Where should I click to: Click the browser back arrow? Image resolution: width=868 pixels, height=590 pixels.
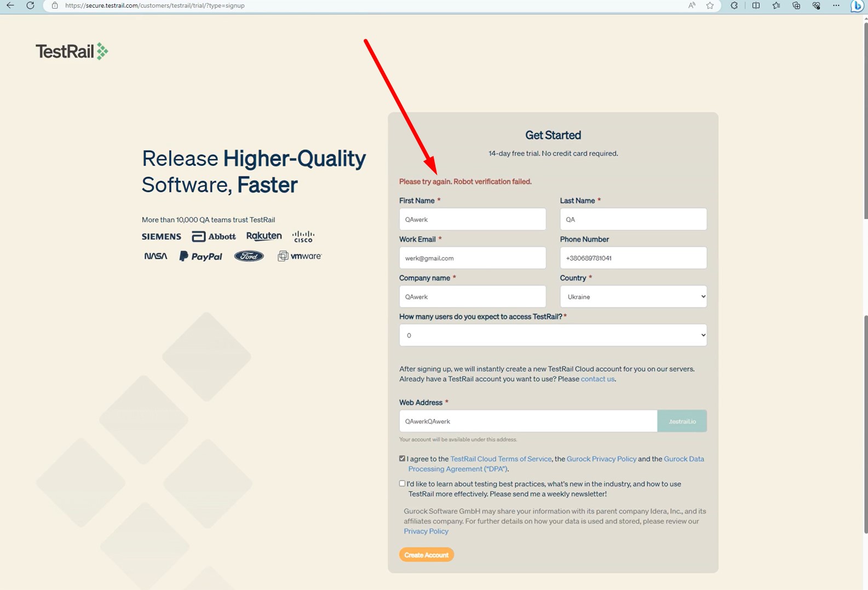click(10, 5)
